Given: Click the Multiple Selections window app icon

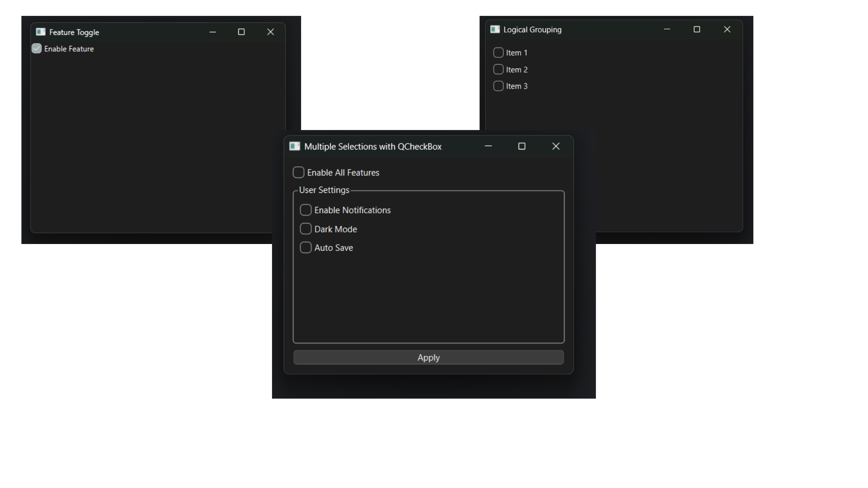Looking at the screenshot, I should (295, 146).
